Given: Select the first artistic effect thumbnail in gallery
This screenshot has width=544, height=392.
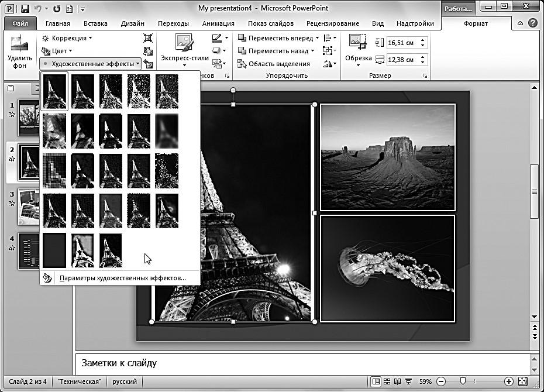Looking at the screenshot, I should pyautogui.click(x=55, y=91).
